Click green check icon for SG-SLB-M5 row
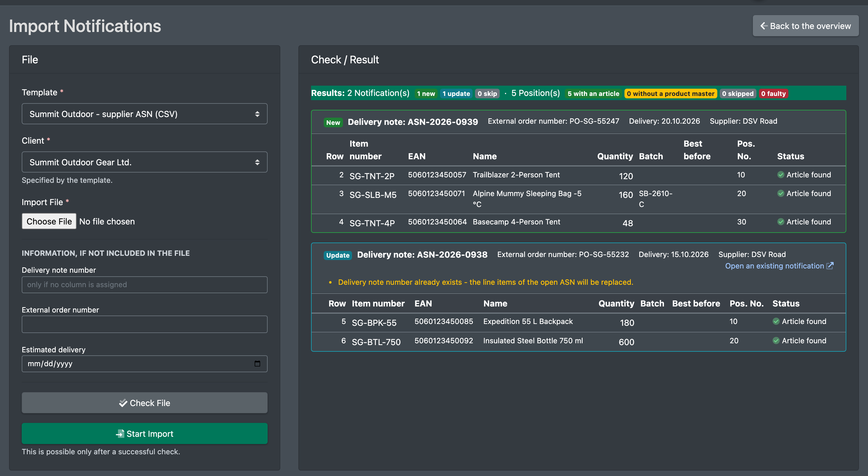Screen dimensions: 868x476 pos(780,193)
